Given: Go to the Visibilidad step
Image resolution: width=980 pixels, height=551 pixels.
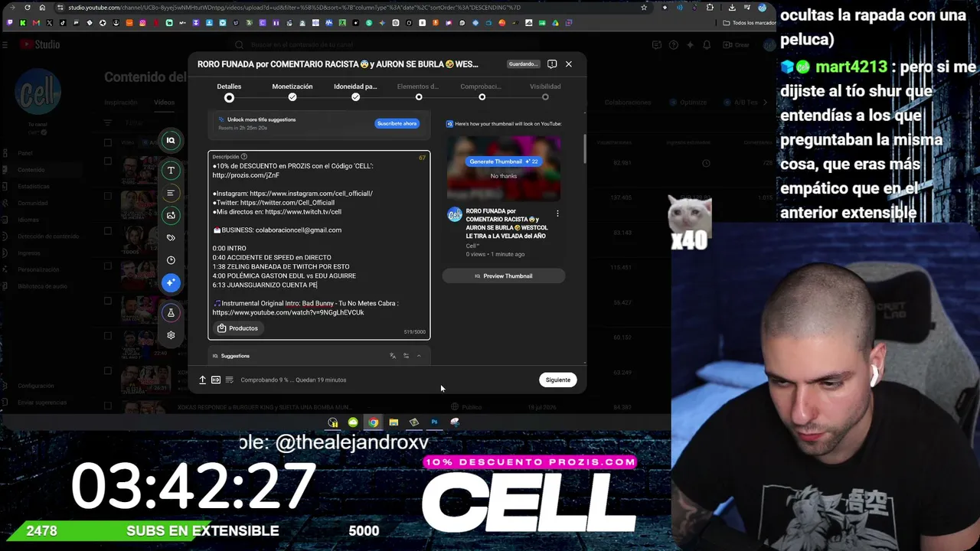Looking at the screenshot, I should pos(545,91).
